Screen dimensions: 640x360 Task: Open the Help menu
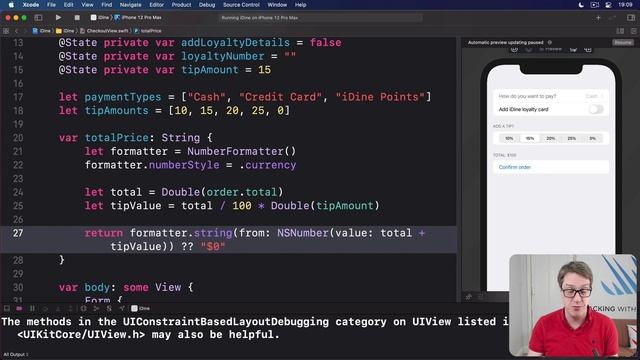pyautogui.click(x=300, y=5)
